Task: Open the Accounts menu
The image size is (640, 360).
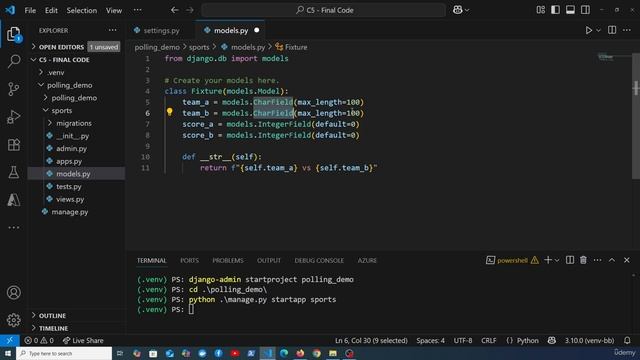Action: [x=14, y=293]
